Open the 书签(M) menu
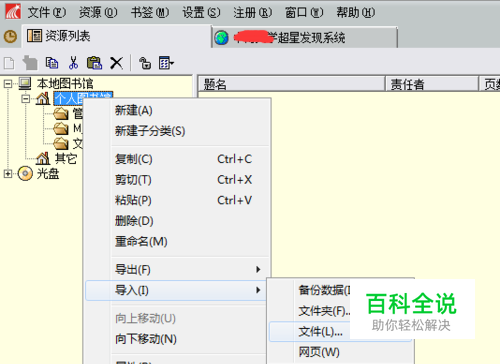 pos(150,13)
